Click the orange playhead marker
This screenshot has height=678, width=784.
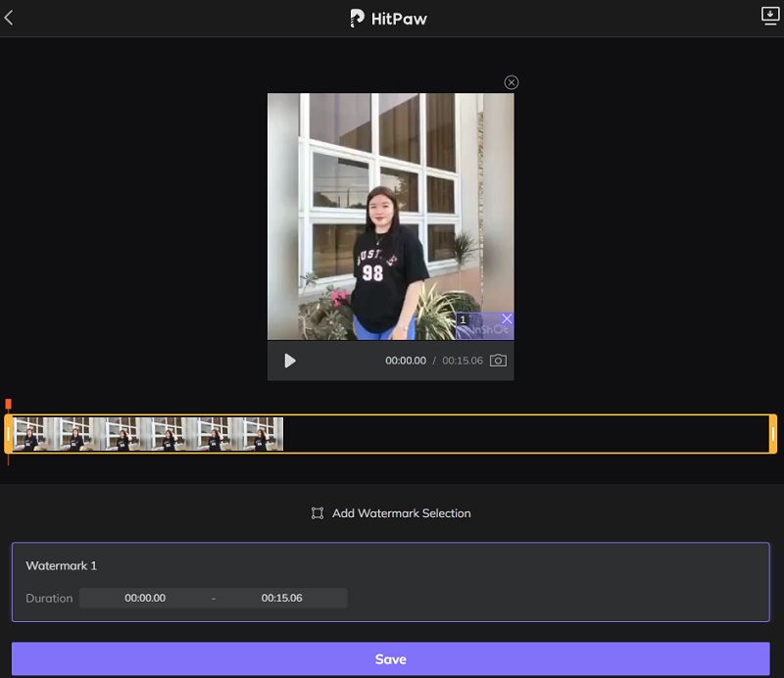pos(8,404)
